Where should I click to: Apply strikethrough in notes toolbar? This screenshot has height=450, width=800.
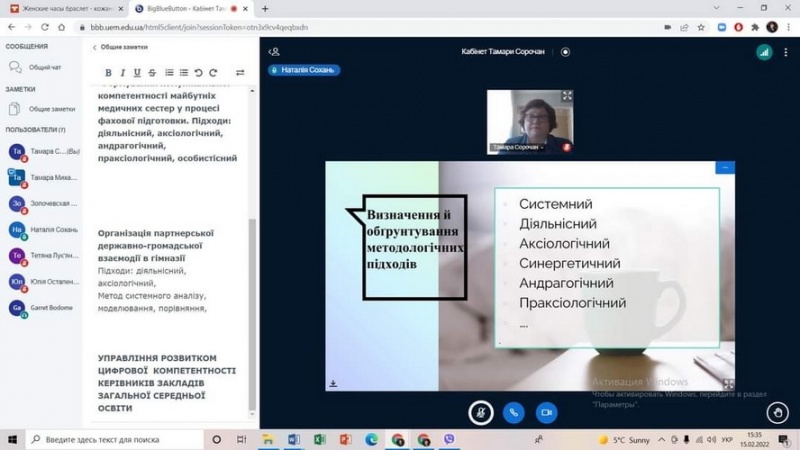152,73
